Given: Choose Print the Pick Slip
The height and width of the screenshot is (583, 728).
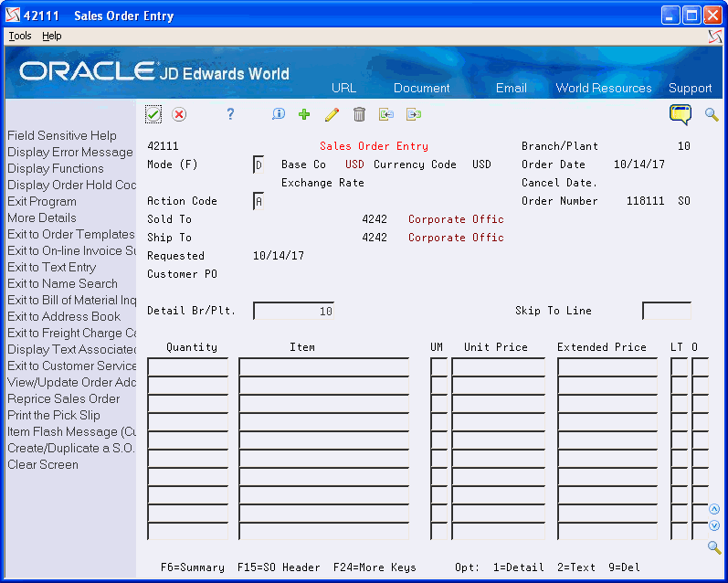Looking at the screenshot, I should pos(54,415).
